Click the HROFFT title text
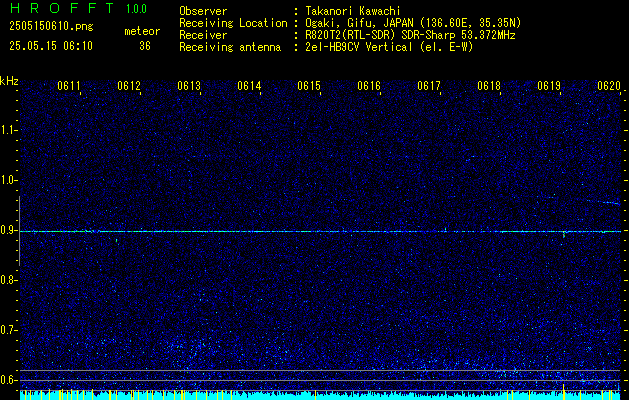 tap(62, 8)
